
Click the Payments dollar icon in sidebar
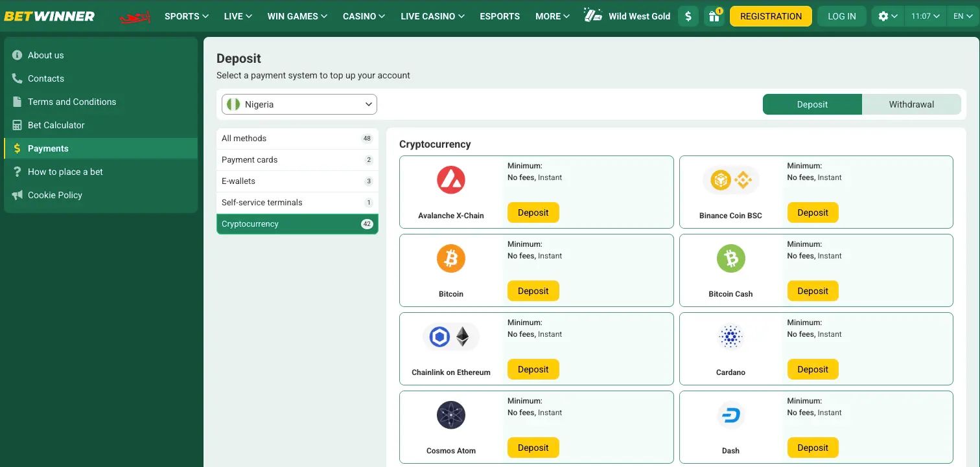(17, 148)
